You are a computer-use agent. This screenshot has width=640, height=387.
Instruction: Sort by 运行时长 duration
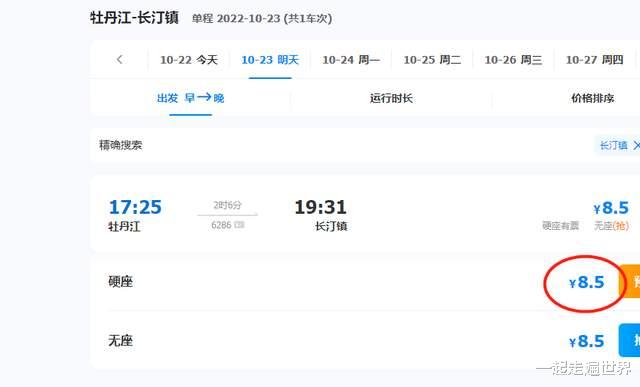[391, 98]
